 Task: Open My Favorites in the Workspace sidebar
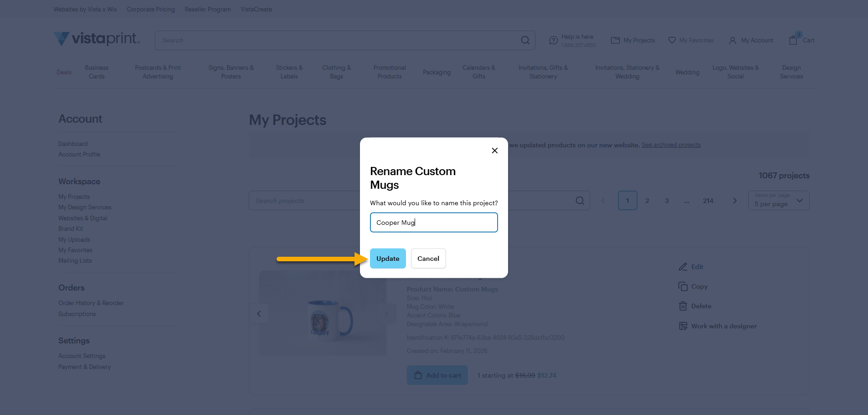pyautogui.click(x=75, y=250)
